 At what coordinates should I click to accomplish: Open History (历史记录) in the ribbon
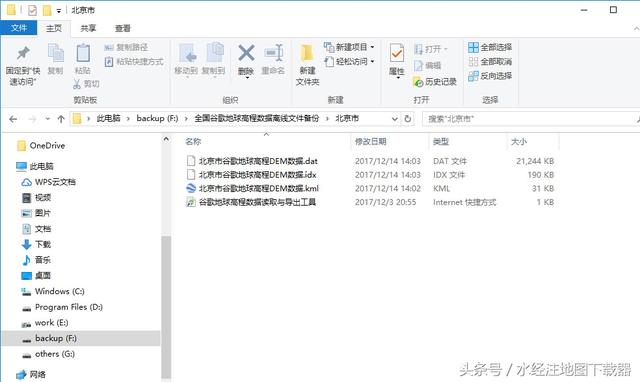coord(435,82)
